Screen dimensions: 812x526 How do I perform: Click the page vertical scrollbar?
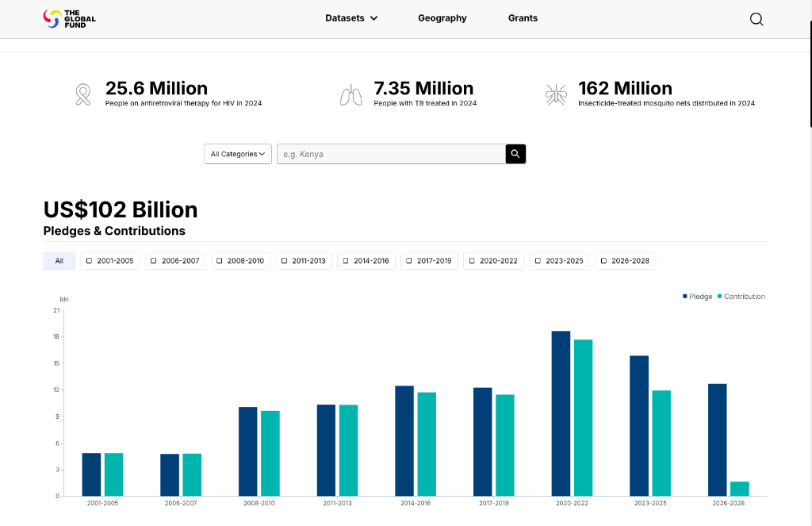tap(810, 74)
